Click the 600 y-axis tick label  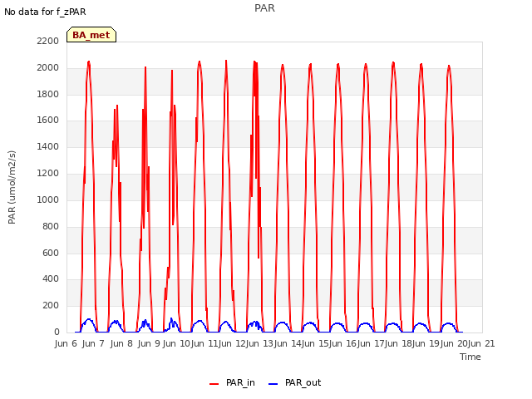coord(51,253)
